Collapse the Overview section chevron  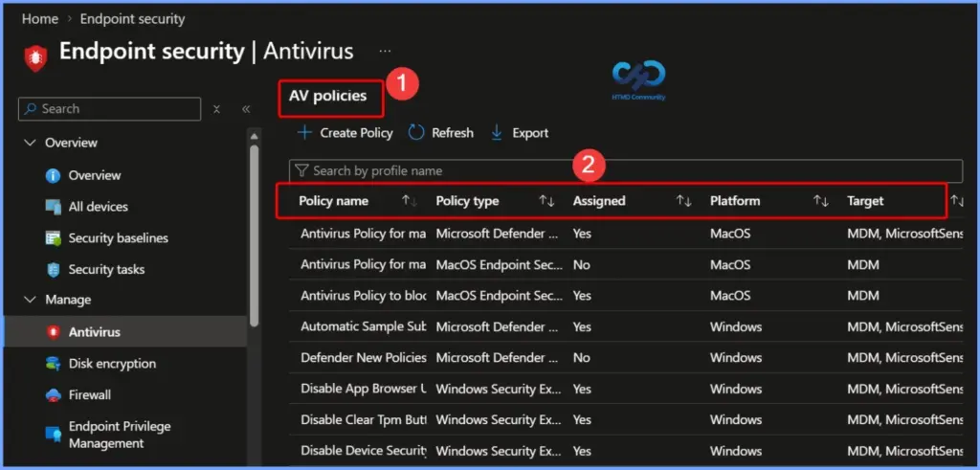point(30,144)
